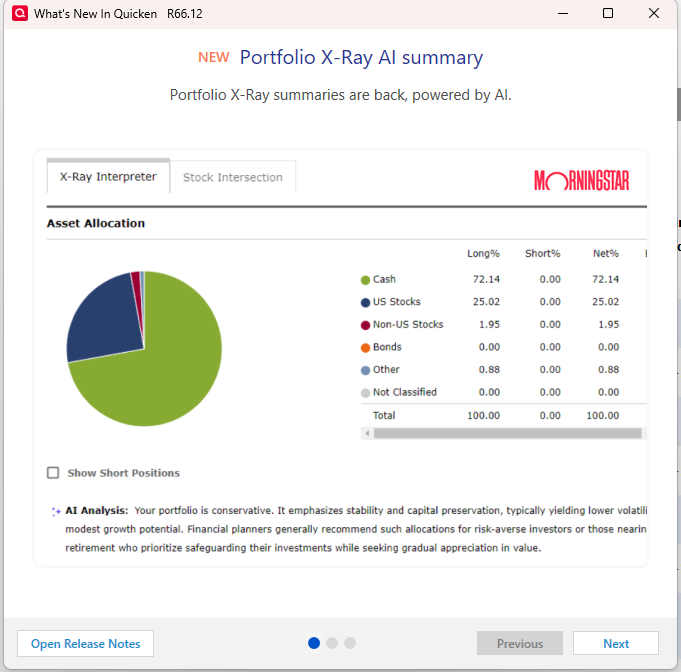This screenshot has height=672, width=681.
Task: Go to the first page indicator dot
Action: pos(314,643)
